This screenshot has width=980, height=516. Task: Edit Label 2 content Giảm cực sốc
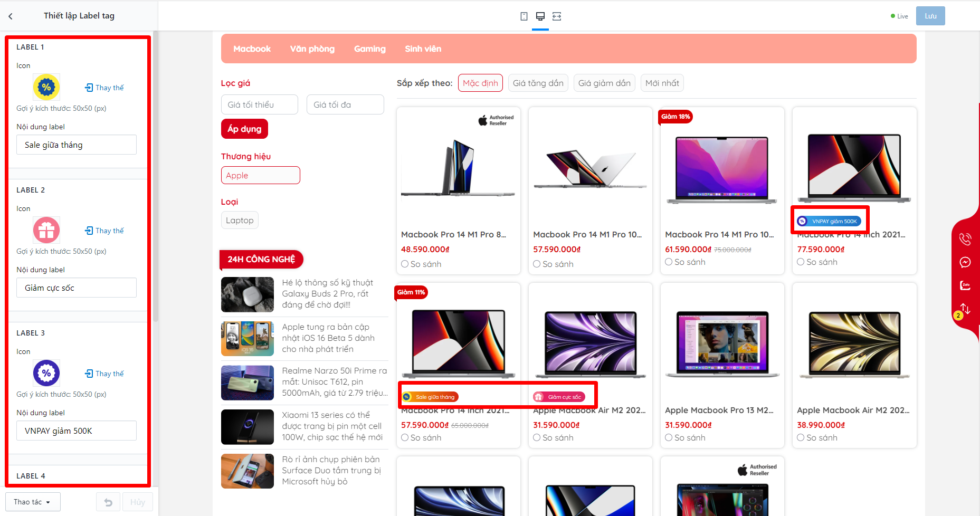point(77,288)
